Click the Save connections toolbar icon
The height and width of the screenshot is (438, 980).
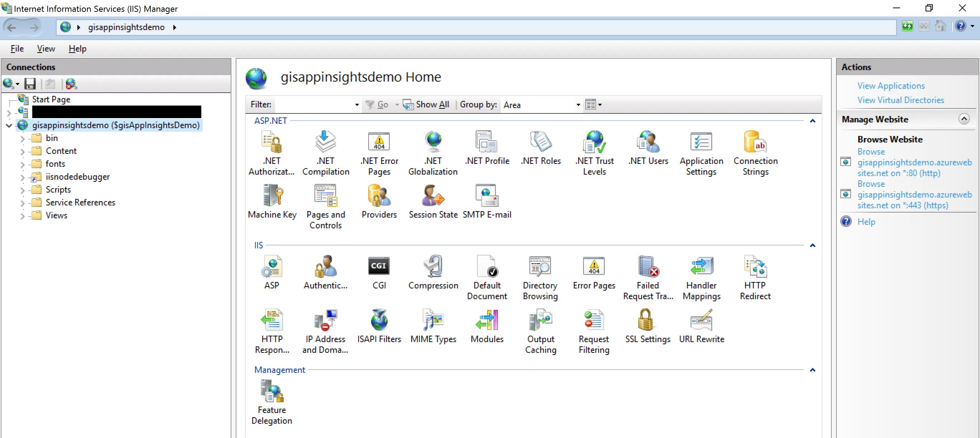(30, 84)
